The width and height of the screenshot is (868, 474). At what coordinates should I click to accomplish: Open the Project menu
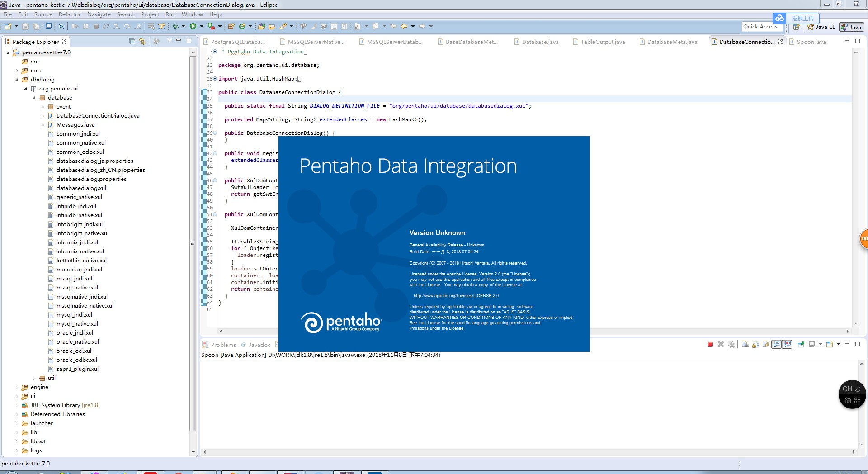pyautogui.click(x=150, y=14)
